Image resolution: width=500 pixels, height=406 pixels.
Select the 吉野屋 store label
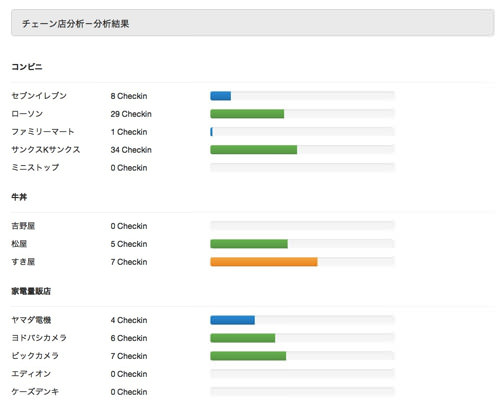[23, 226]
